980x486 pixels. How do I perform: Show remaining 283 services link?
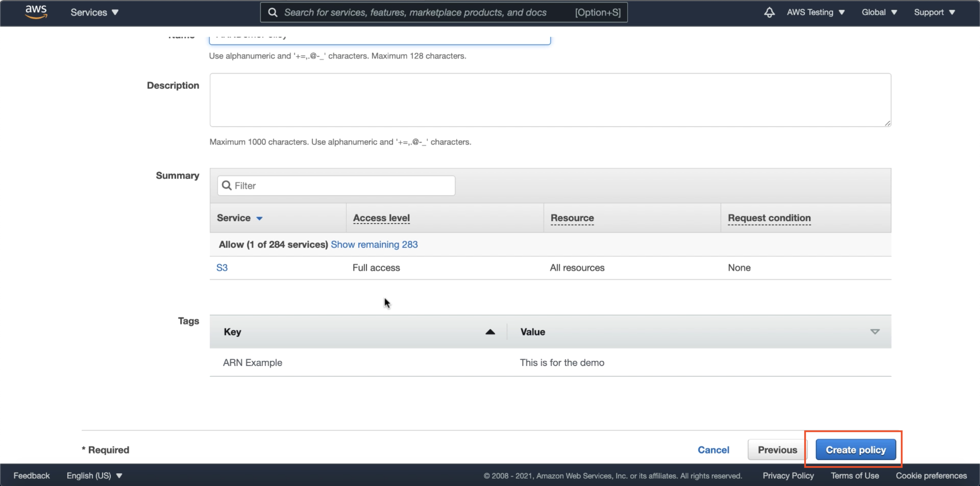click(x=374, y=244)
